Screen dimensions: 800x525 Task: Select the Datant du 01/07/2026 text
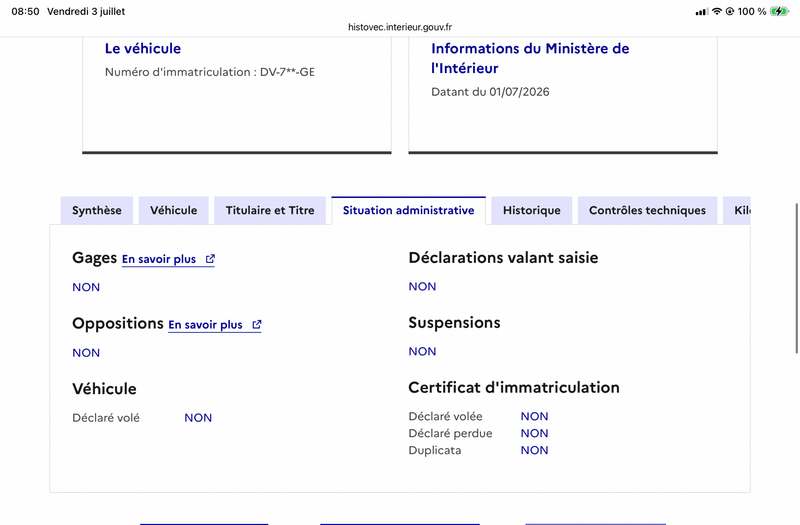(x=490, y=92)
